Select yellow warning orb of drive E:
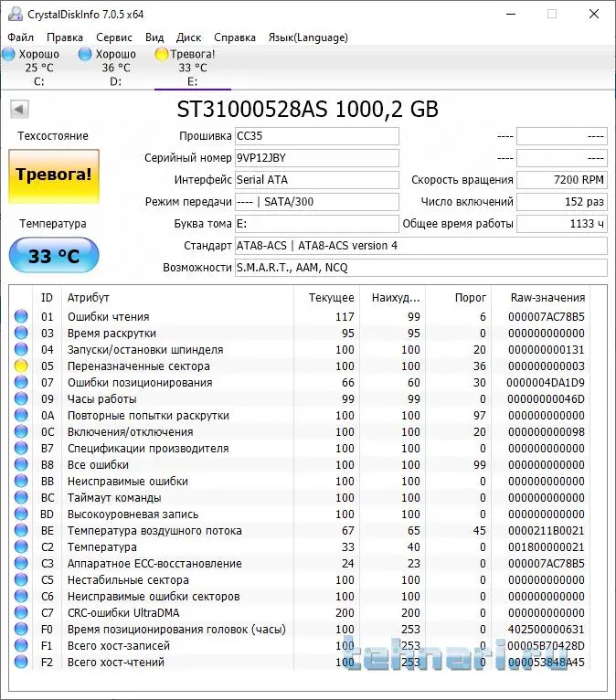Screen dimensions: 616x700 (x=161, y=54)
